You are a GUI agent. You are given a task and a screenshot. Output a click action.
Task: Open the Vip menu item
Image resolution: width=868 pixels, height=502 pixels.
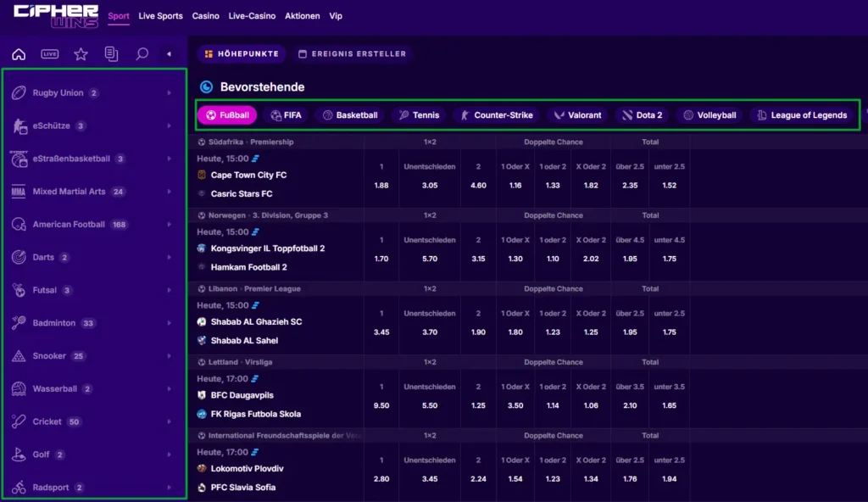coord(336,15)
